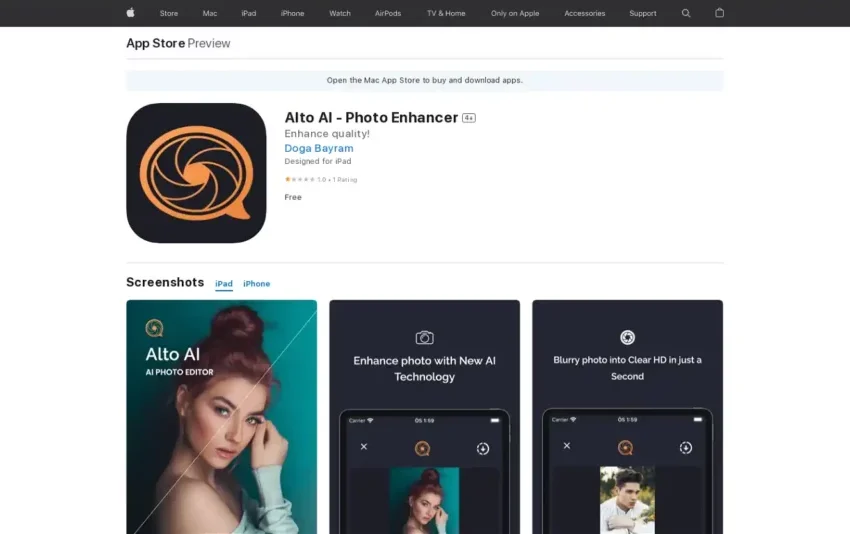Open the AirPods menu item

coord(388,13)
